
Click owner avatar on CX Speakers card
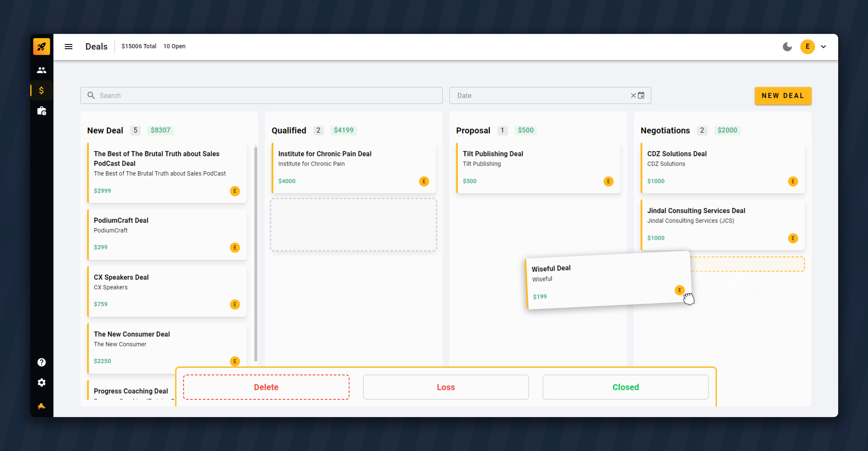tap(235, 304)
